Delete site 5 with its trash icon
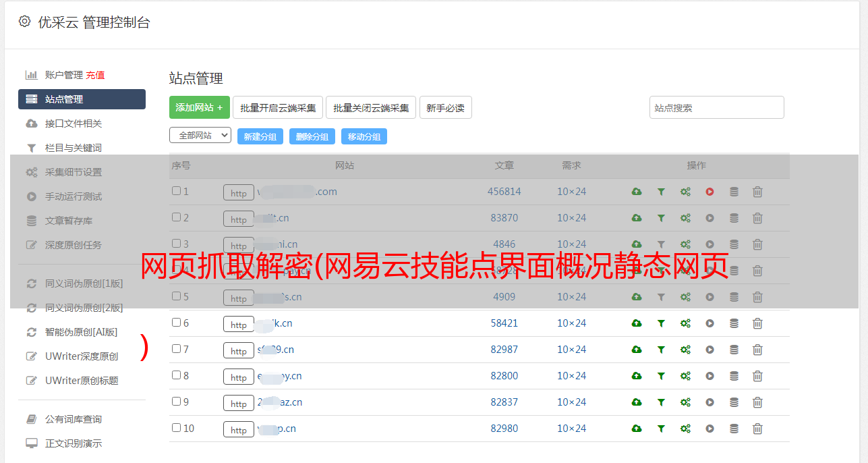Image resolution: width=868 pixels, height=463 pixels. [x=757, y=297]
